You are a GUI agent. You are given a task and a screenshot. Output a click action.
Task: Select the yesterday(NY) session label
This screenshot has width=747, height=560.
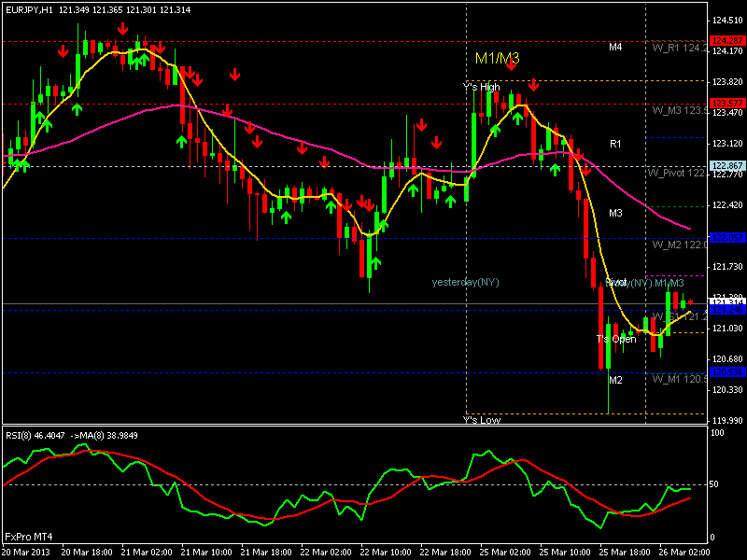click(x=465, y=282)
